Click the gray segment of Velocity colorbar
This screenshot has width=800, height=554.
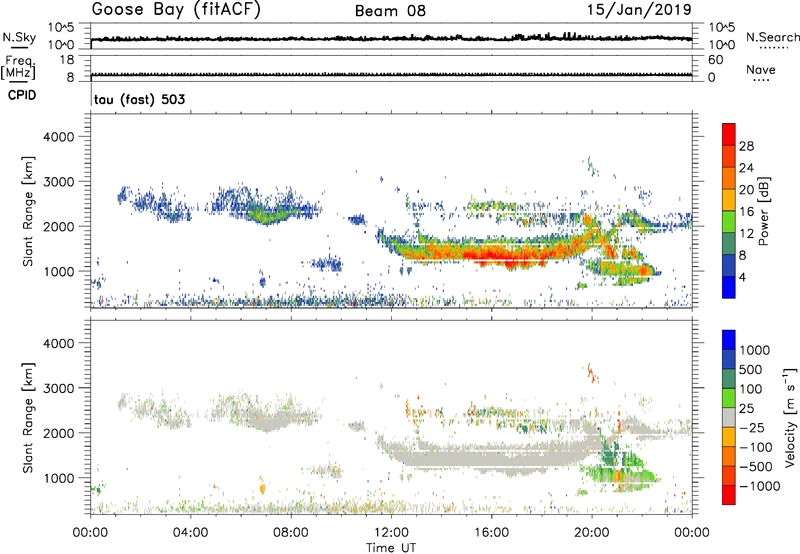coord(729,417)
